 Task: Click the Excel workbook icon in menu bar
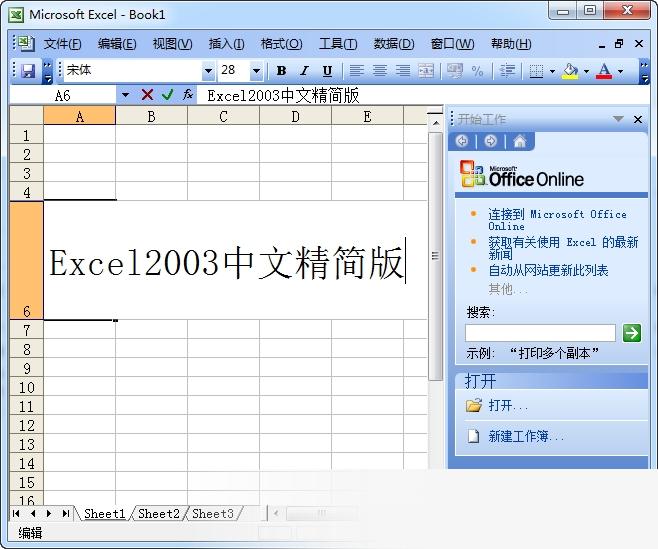click(25, 44)
